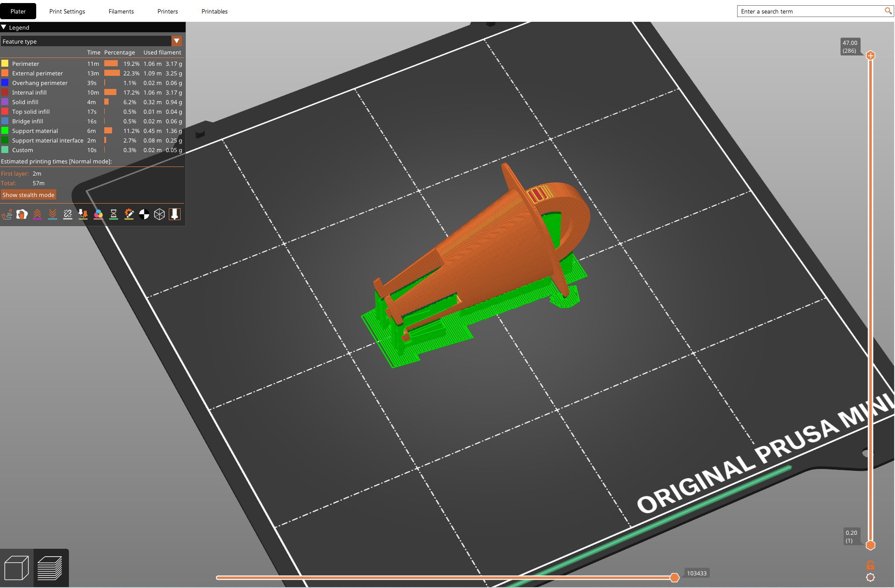Toggle Perimeter feature visibility in legend
The image size is (895, 588).
[92, 64]
